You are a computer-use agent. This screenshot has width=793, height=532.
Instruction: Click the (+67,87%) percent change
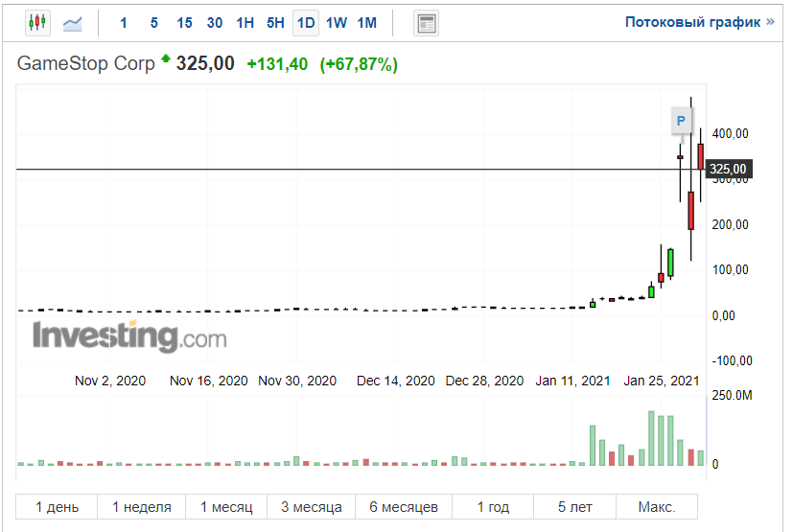pos(359,64)
